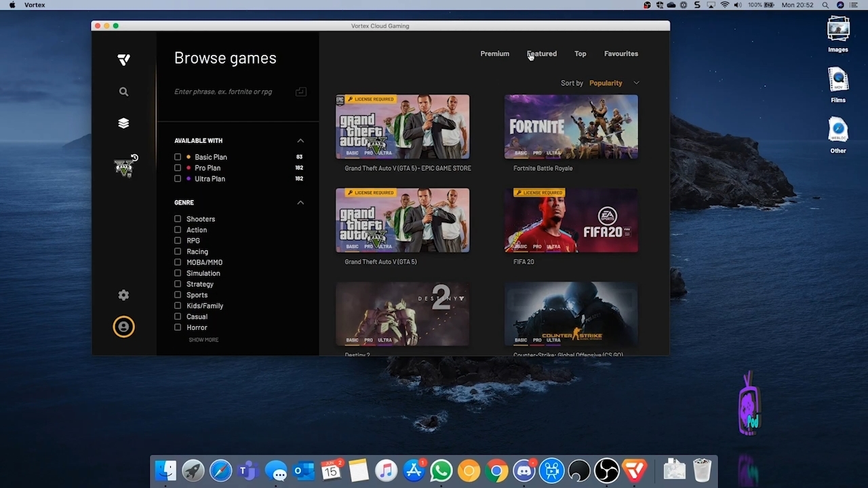The image size is (868, 488).
Task: Open the library layers icon in sidebar
Action: click(123, 123)
